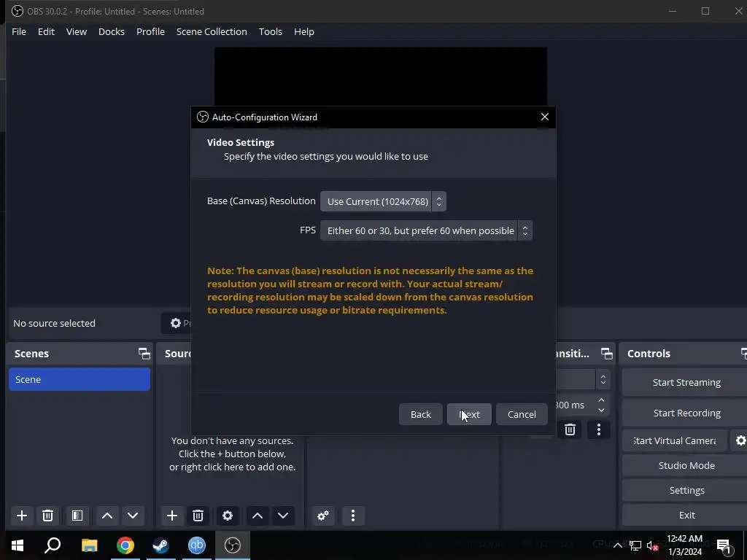Screen dimensions: 747x560
Task: Open advanced audio properties gears icon
Action: [323, 516]
